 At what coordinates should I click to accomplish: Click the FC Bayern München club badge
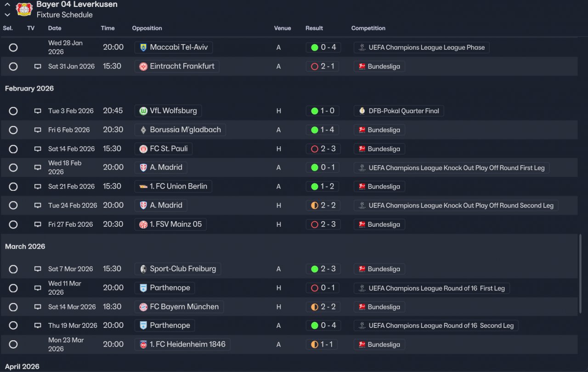[x=143, y=307]
